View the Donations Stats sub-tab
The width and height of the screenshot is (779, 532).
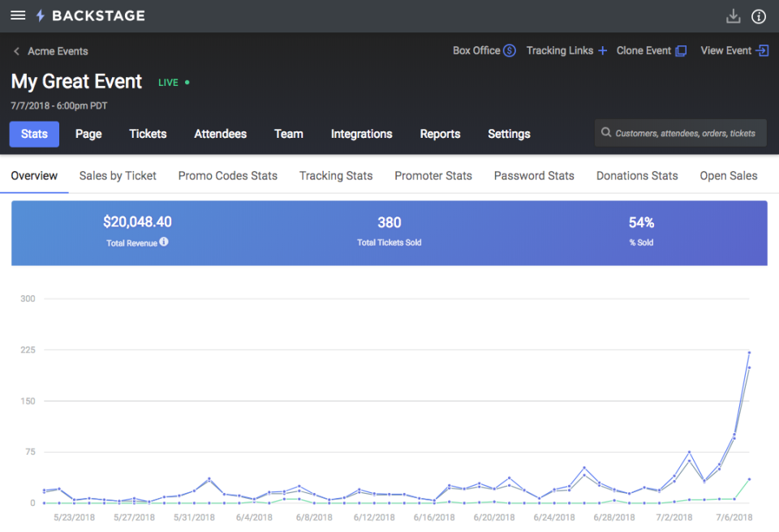tap(637, 175)
